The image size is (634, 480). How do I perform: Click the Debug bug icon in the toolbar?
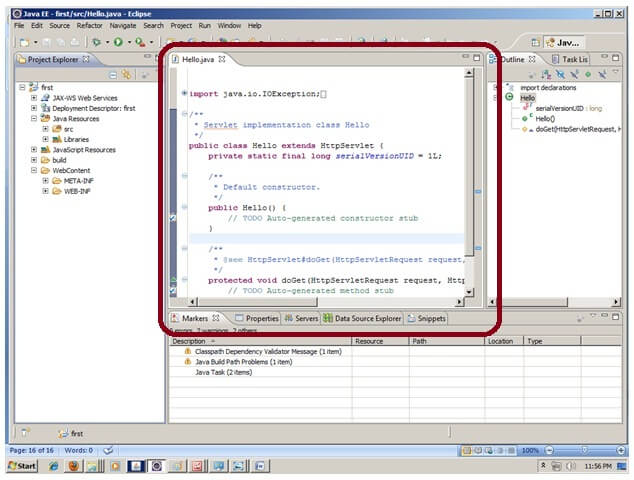click(x=97, y=42)
